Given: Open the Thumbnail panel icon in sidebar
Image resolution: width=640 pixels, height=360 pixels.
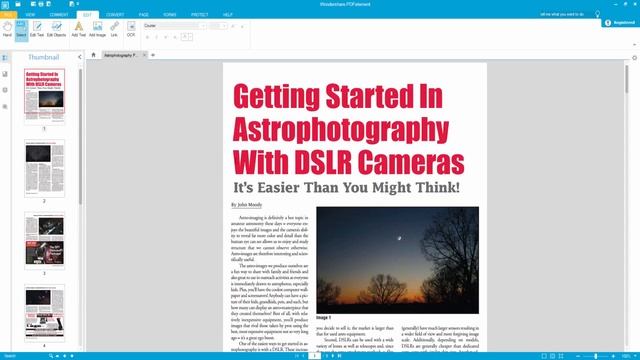Looking at the screenshot, I should point(5,58).
